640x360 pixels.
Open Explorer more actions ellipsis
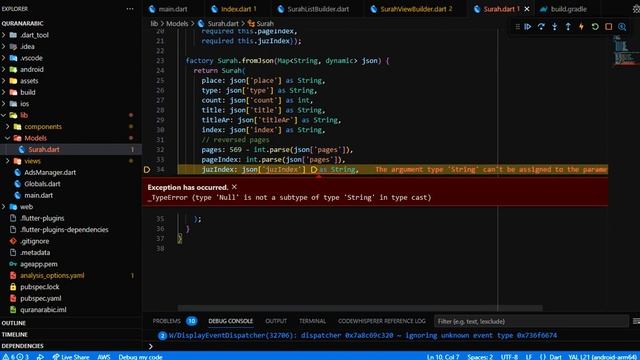click(130, 9)
